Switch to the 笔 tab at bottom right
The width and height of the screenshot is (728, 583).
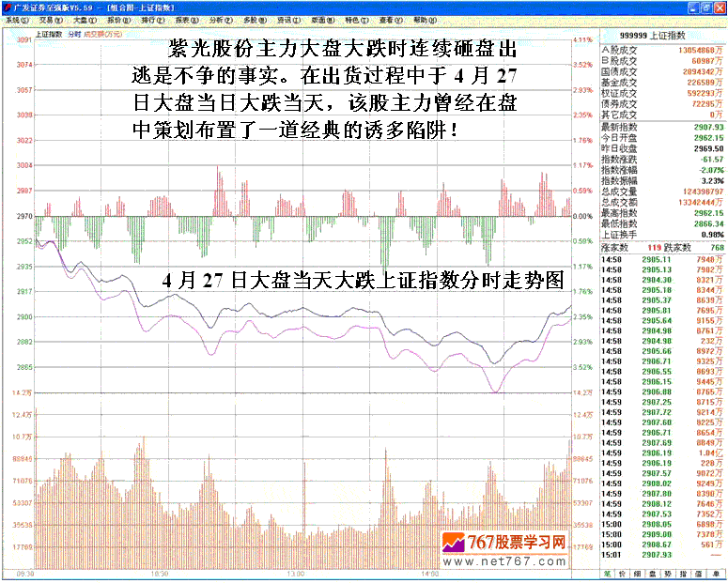(608, 572)
